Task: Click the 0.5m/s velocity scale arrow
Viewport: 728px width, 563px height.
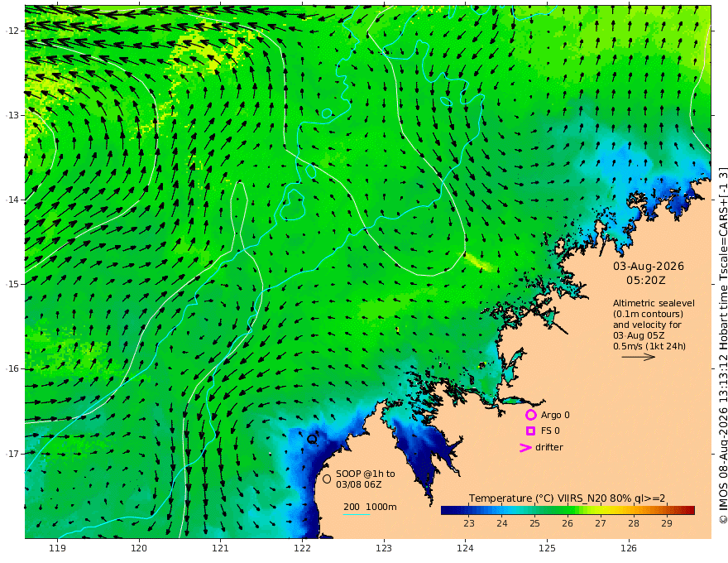Action: (638, 357)
